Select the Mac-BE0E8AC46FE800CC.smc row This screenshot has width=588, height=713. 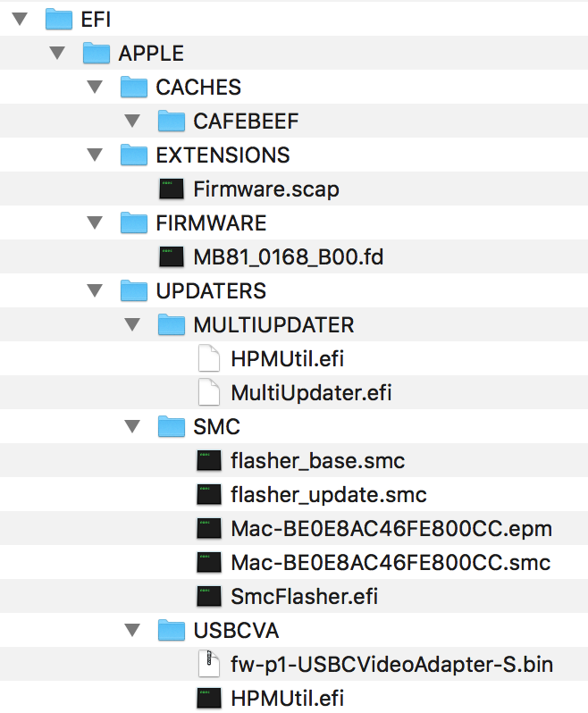(390, 563)
